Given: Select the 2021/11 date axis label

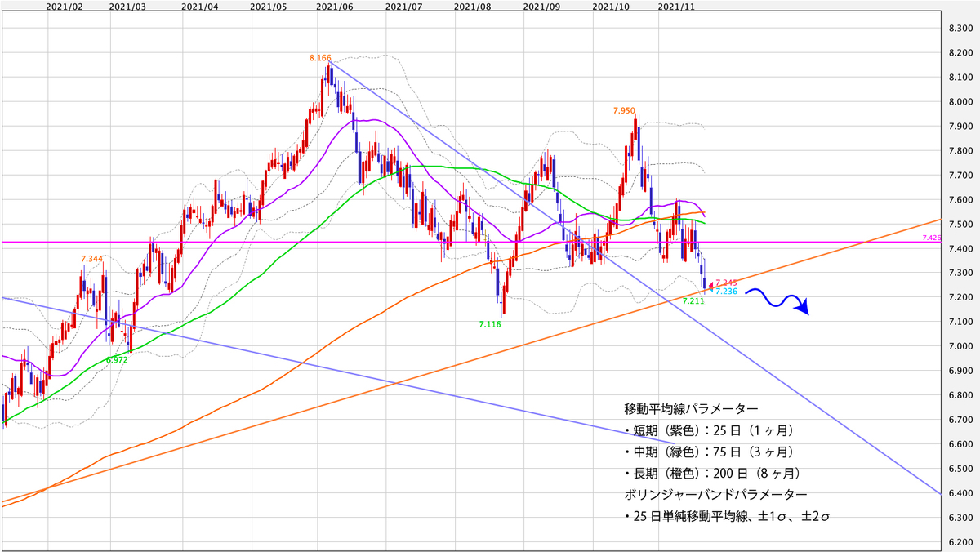Looking at the screenshot, I should click(675, 6).
